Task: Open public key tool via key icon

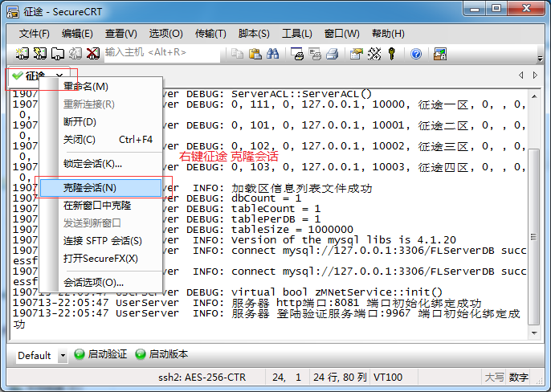Action: coord(392,54)
